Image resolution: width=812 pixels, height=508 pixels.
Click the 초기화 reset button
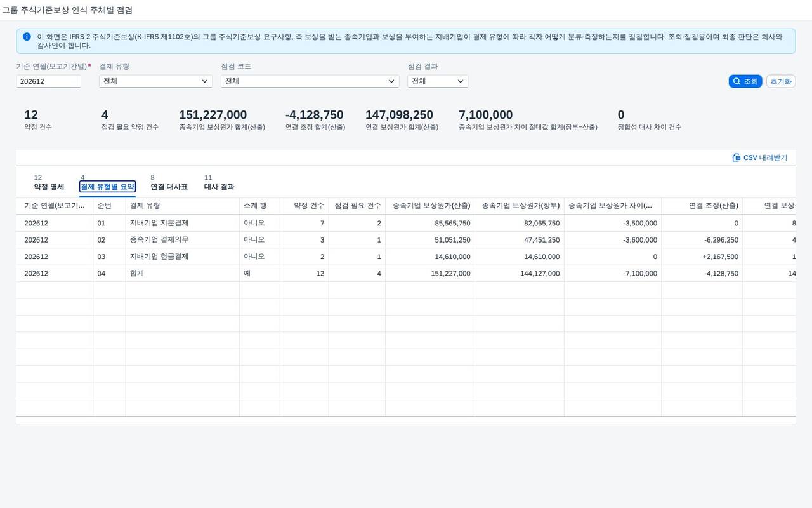pos(781,81)
